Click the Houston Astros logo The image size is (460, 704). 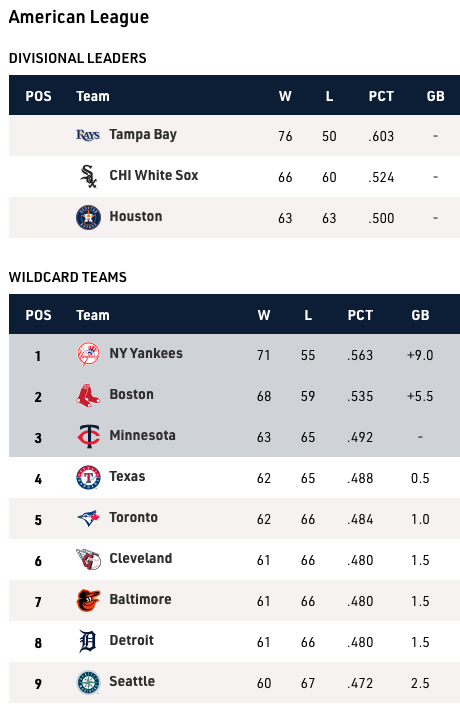[88, 217]
